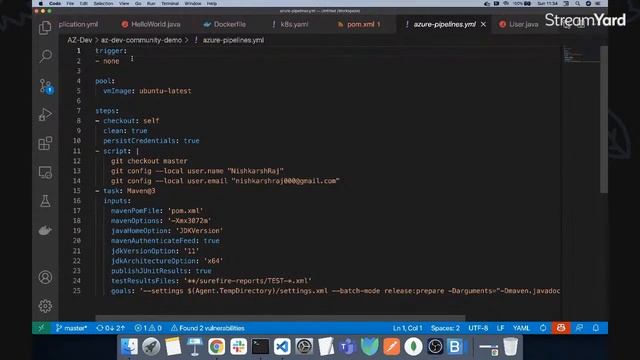Change the LF end-of-line sequence

coord(500,328)
